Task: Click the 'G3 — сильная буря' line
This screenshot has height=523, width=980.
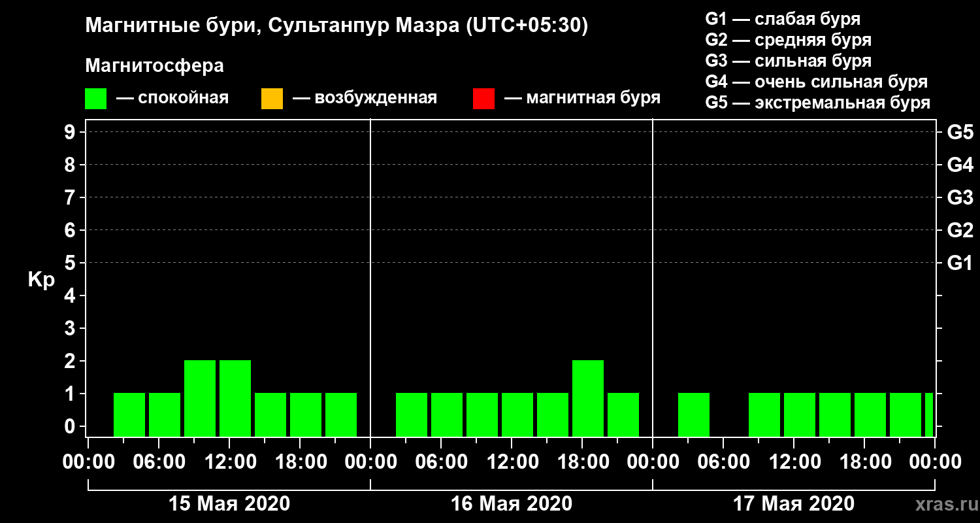Action: coord(789,61)
